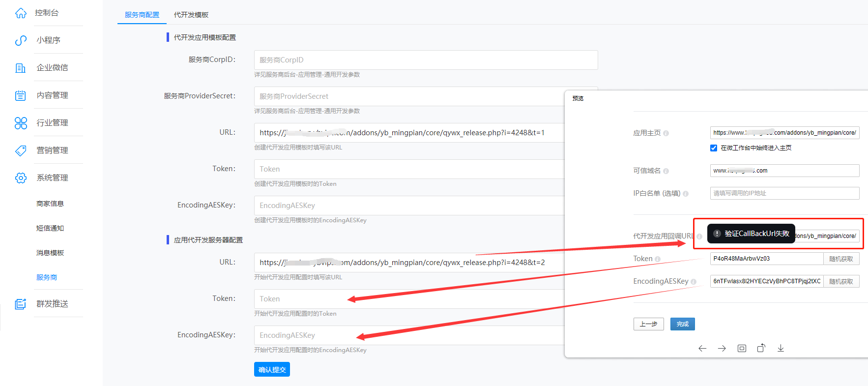
Task: Focus the server config EncodingAESKey field
Action: click(409, 335)
